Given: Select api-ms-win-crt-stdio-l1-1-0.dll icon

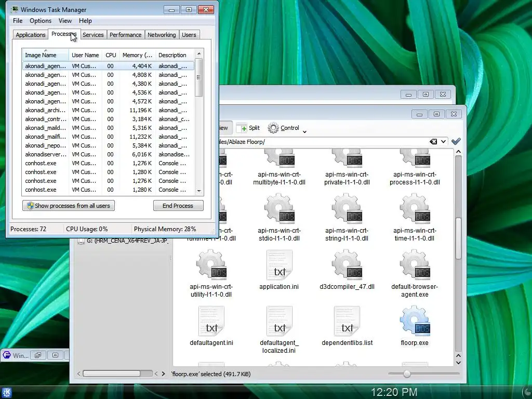Looking at the screenshot, I should click(279, 208).
